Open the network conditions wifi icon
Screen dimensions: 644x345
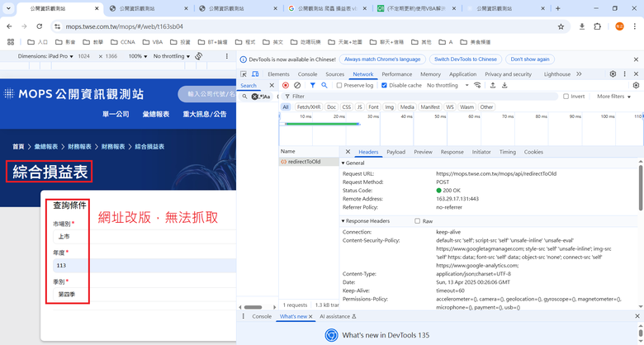477,86
